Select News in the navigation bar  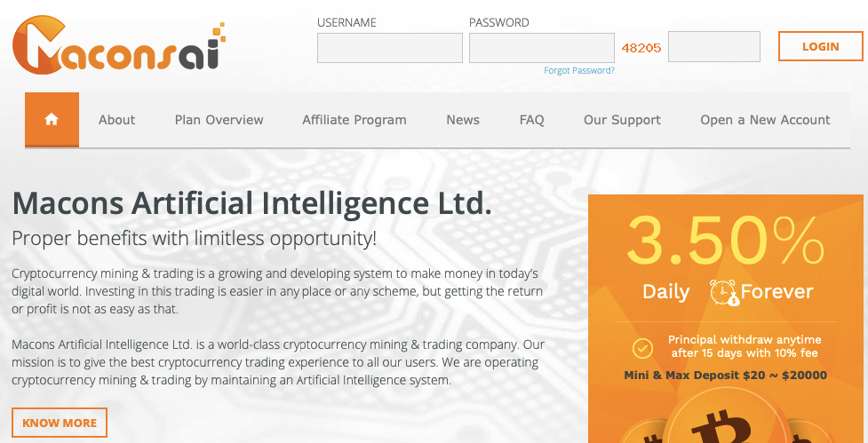[463, 120]
